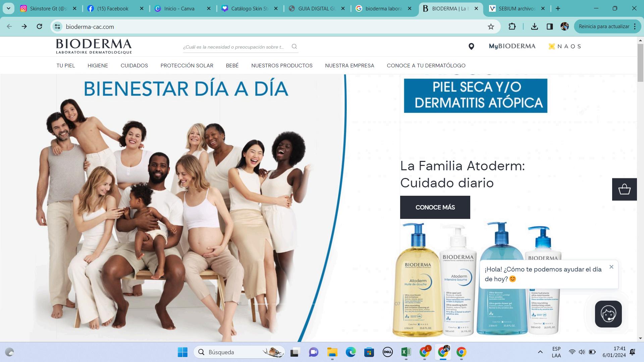Open the volume tray icon

[582, 352]
